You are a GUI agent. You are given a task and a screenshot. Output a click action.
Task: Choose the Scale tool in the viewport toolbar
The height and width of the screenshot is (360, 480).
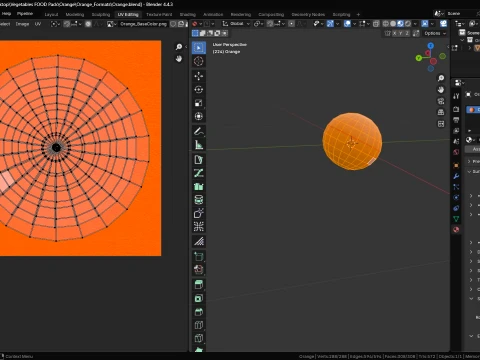coord(199,103)
